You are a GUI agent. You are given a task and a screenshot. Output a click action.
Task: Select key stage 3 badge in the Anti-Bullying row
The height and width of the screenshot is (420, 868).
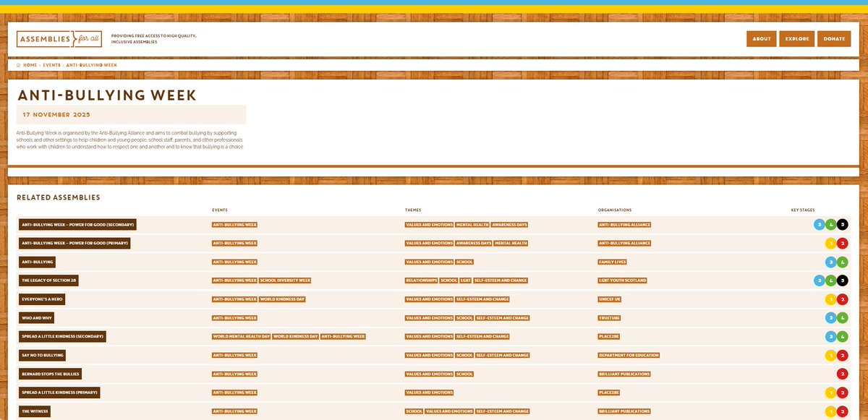pyautogui.click(x=831, y=262)
